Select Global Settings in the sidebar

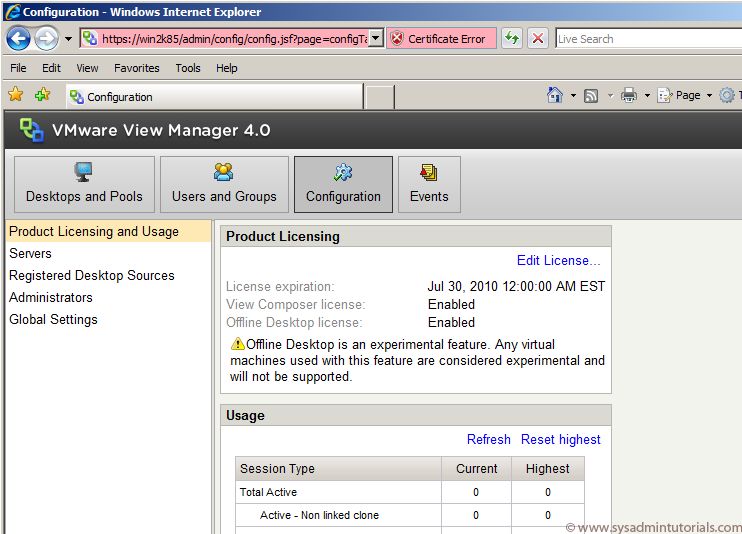pos(53,320)
